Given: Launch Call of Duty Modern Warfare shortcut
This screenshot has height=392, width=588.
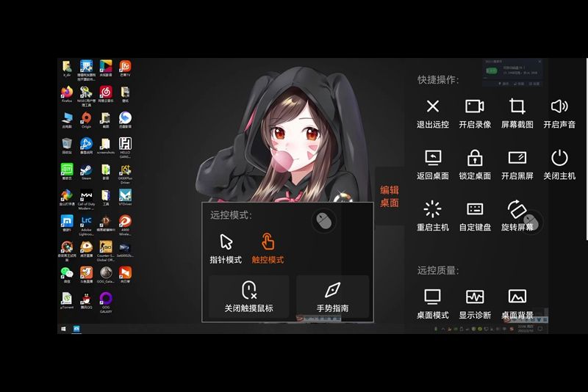Looking at the screenshot, I should [x=86, y=200].
